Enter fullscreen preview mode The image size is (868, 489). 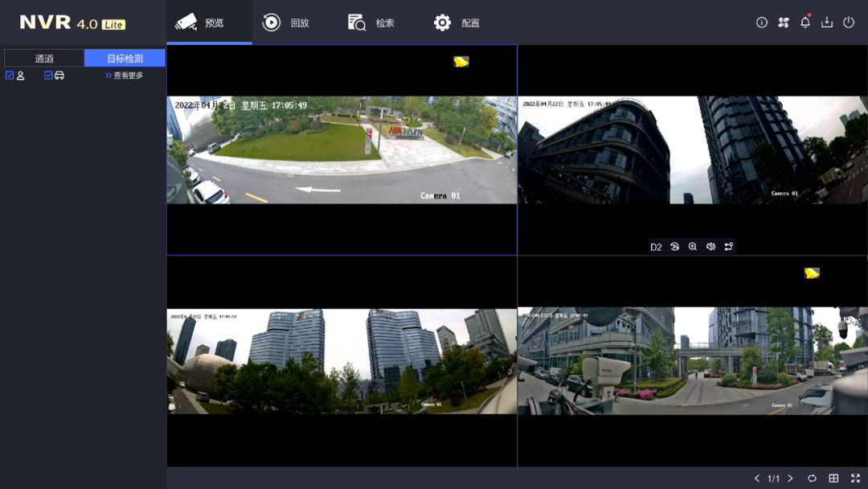[855, 479]
